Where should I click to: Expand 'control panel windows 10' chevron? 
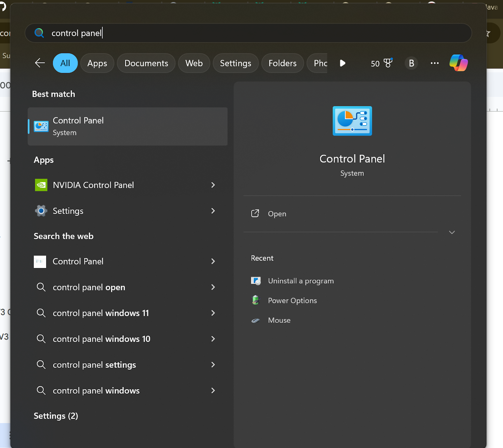(213, 339)
